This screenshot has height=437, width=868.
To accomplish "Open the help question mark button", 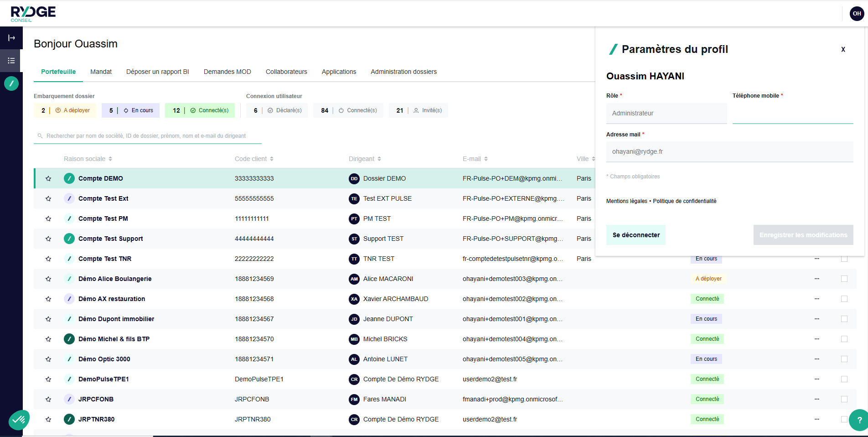I will pyautogui.click(x=859, y=420).
